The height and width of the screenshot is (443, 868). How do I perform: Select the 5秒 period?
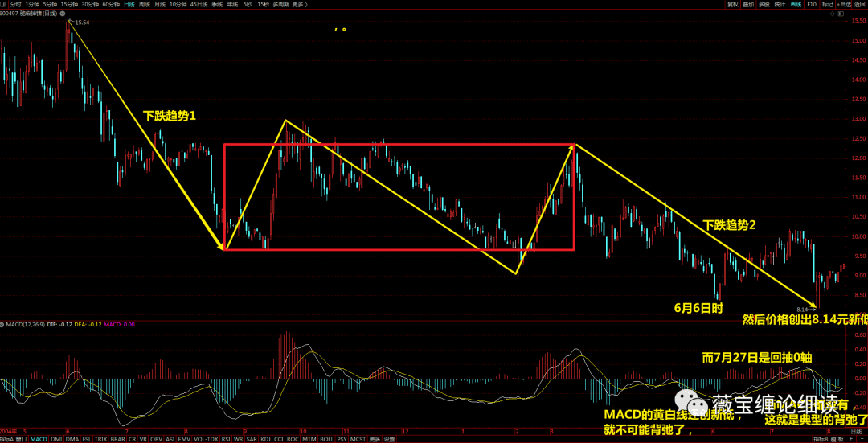coord(248,5)
